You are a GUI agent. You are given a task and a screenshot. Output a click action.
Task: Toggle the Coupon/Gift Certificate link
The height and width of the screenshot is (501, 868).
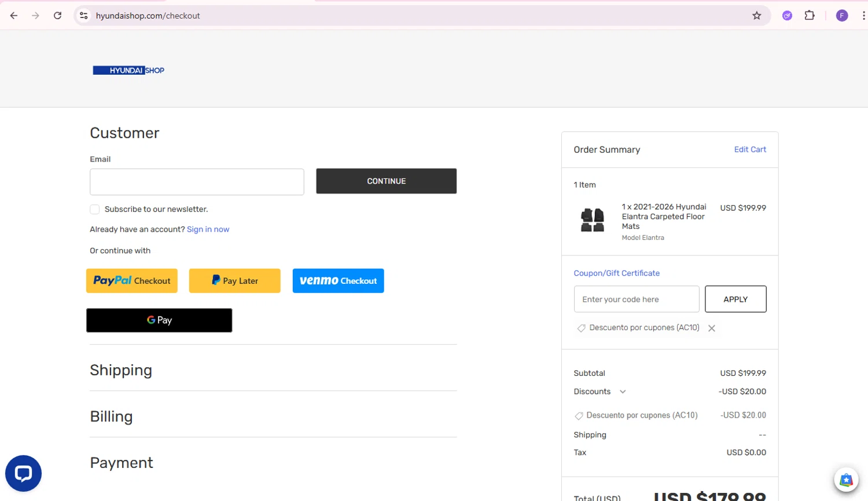[x=616, y=273]
